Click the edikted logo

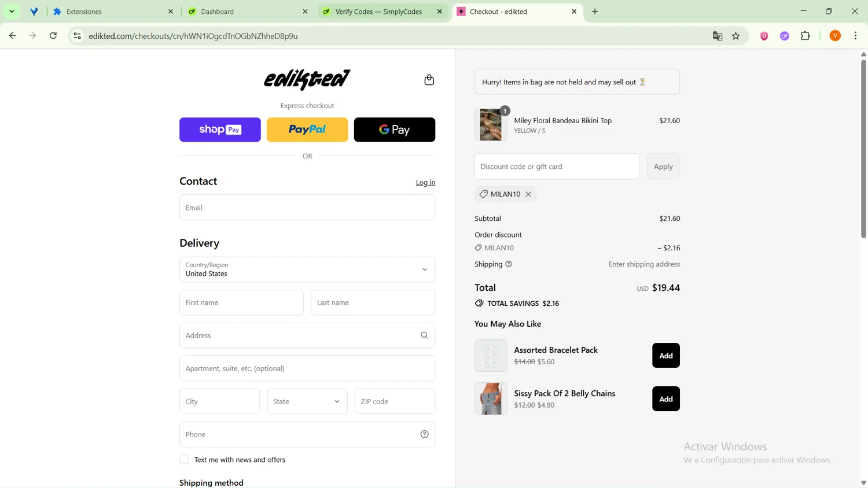pyautogui.click(x=307, y=80)
